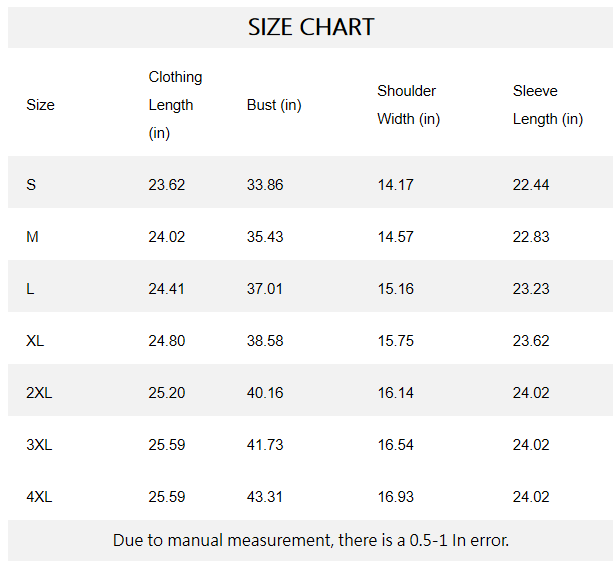The height and width of the screenshot is (564, 613).
Task: Click the 41.73 bust value for 3XL
Action: tap(265, 445)
